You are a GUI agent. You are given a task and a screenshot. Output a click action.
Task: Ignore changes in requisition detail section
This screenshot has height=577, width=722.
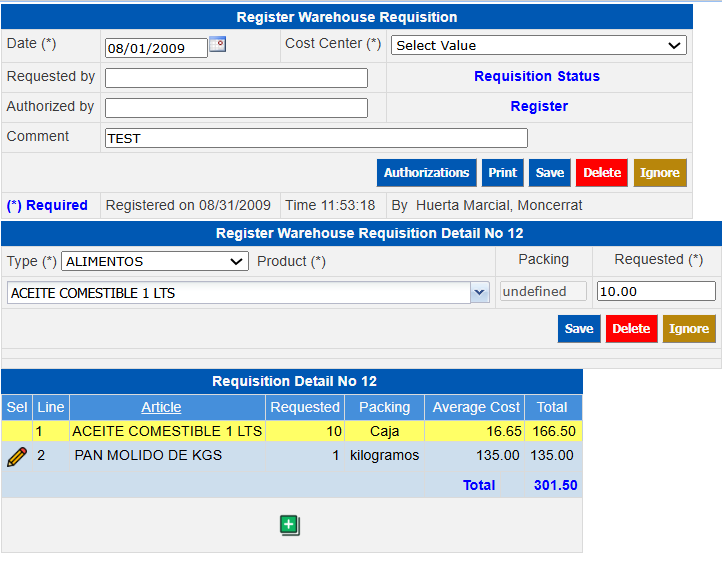pos(688,329)
